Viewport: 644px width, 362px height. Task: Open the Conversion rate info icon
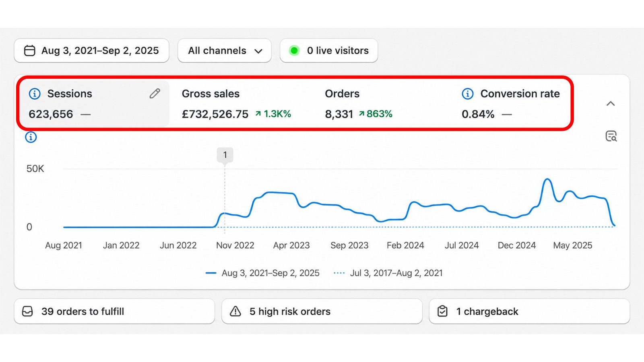(x=468, y=94)
